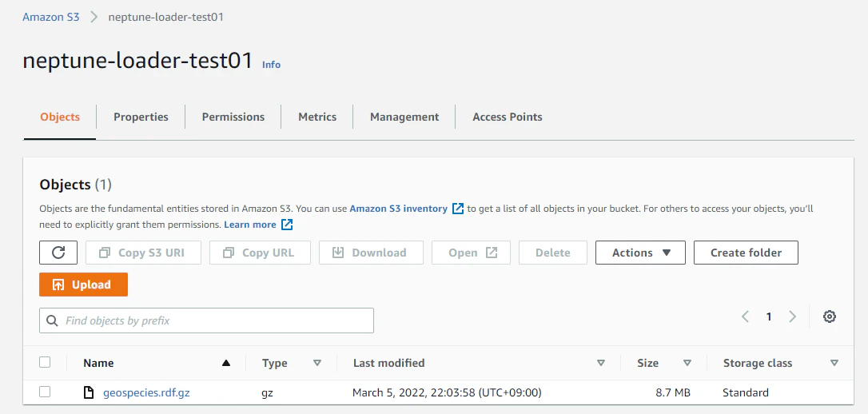This screenshot has height=414, width=868.
Task: Click Create folder button
Action: coord(746,253)
